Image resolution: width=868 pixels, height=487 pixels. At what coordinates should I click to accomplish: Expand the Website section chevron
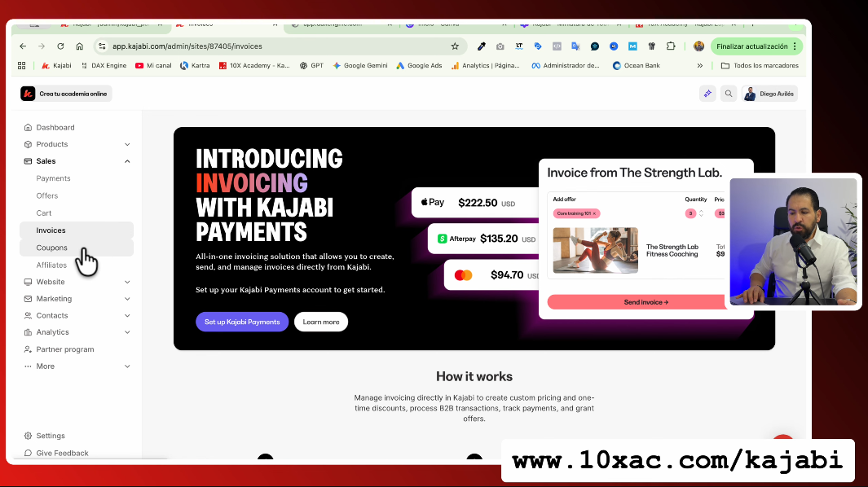pyautogui.click(x=127, y=282)
